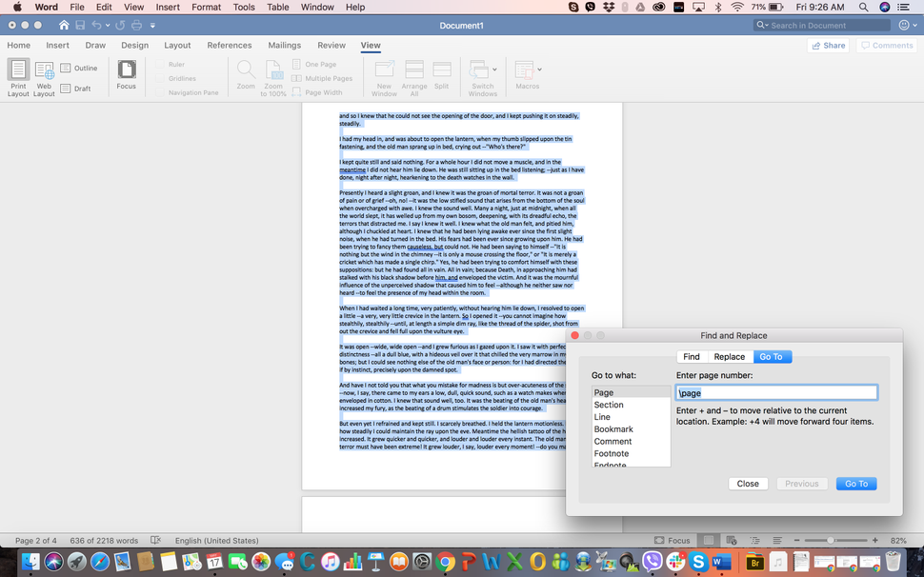Open the spelling and grammar status icon
924x577 pixels.
[155, 540]
